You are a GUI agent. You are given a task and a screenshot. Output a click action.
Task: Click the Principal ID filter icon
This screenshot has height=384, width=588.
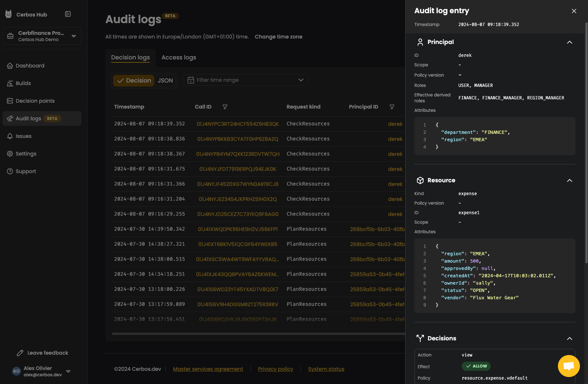(392, 107)
